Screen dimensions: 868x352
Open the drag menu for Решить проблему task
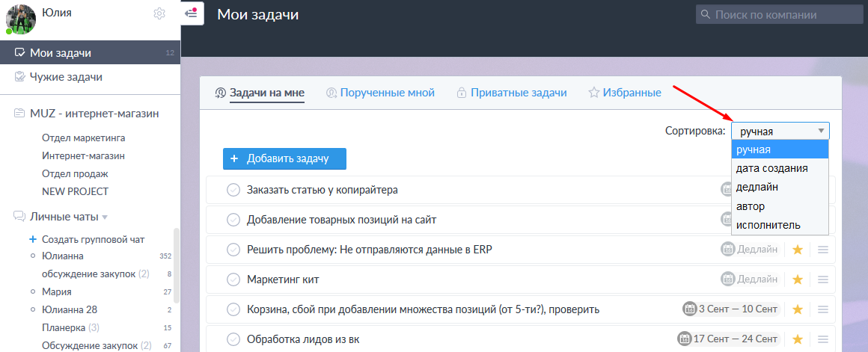click(x=823, y=250)
